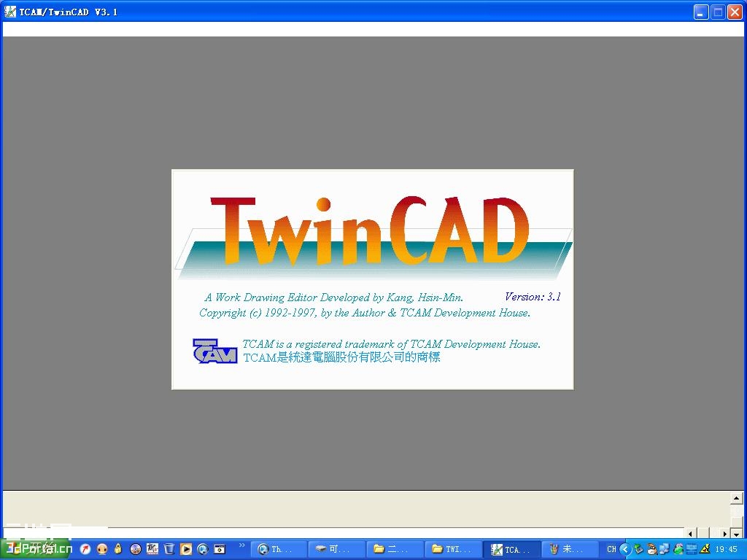747x560 pixels.
Task: Maximize the TCAM/TwinCAD window
Action: tap(718, 12)
